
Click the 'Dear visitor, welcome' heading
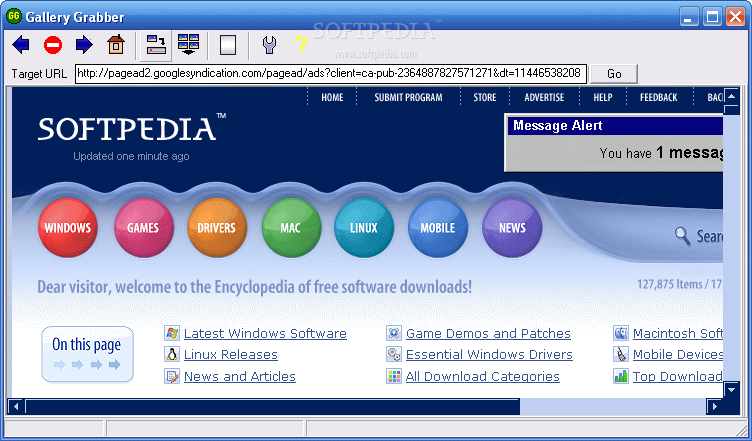click(x=255, y=287)
